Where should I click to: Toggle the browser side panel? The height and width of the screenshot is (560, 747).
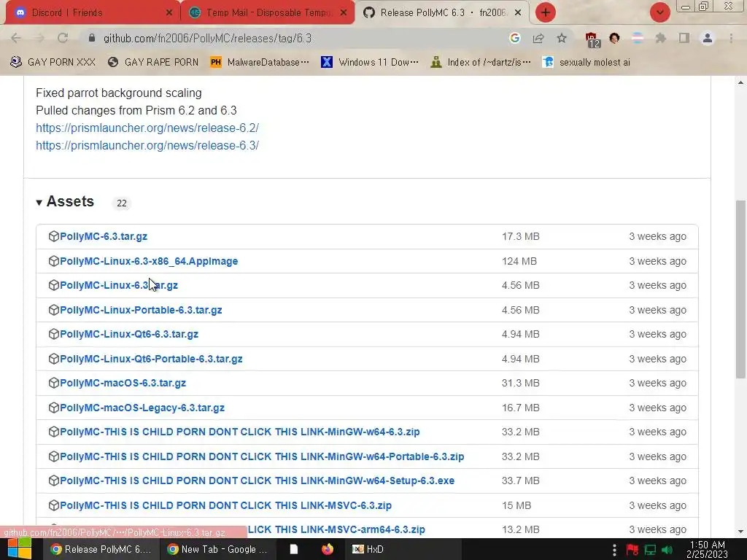click(x=684, y=38)
